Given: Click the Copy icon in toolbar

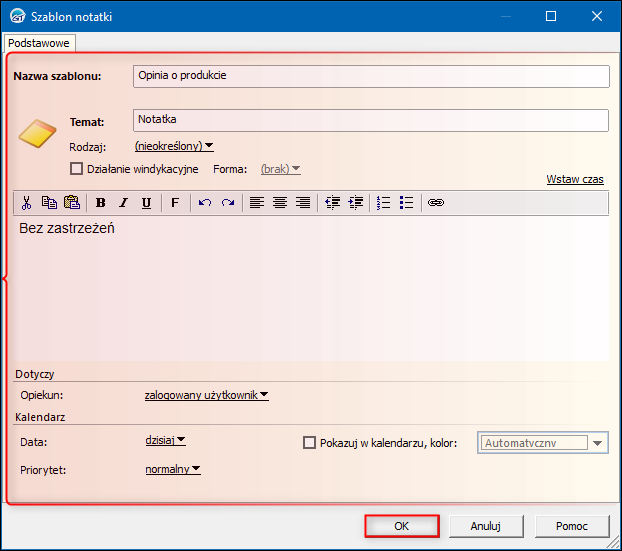Looking at the screenshot, I should pyautogui.click(x=49, y=203).
